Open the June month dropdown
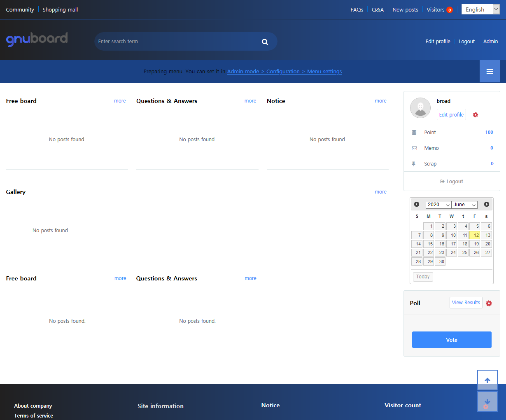 [x=464, y=205]
